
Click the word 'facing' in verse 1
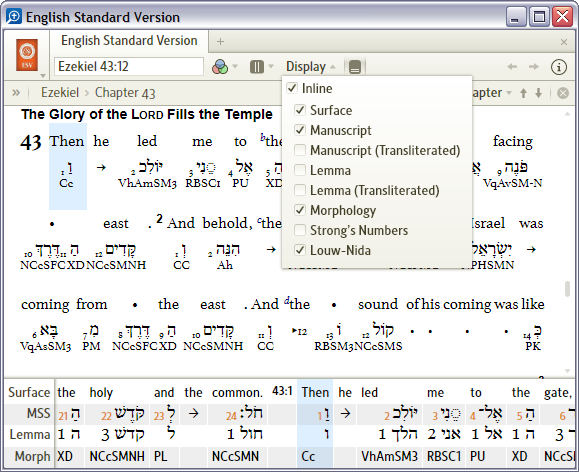(x=513, y=141)
